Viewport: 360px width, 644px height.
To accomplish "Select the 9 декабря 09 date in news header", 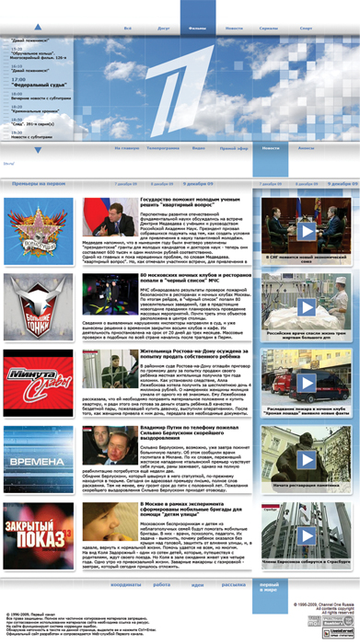I will point(198,184).
